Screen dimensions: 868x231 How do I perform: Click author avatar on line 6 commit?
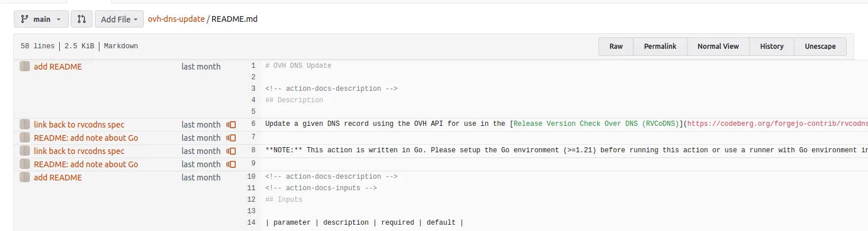[x=25, y=125]
